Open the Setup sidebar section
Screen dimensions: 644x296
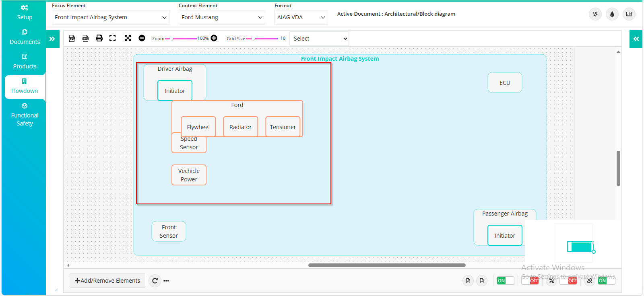coord(25,12)
